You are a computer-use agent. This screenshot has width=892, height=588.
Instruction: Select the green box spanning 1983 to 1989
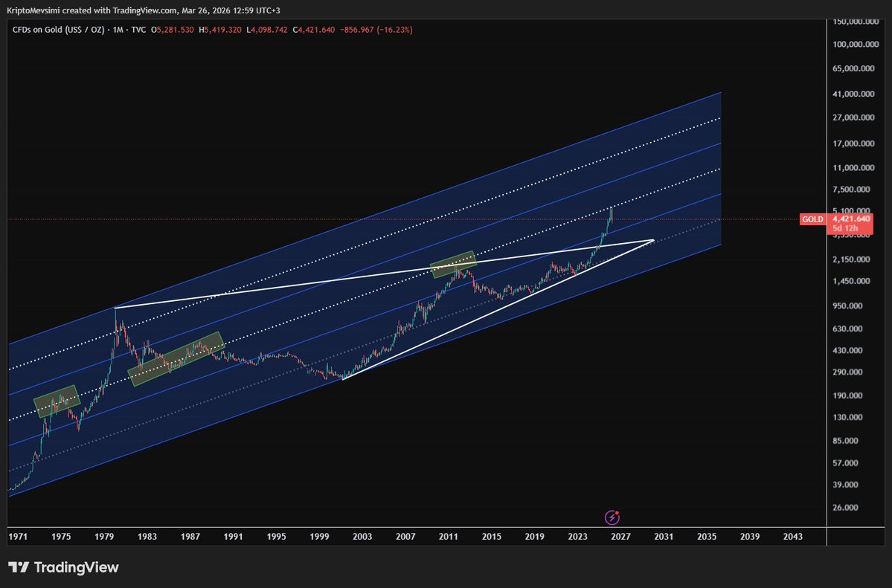pyautogui.click(x=176, y=359)
